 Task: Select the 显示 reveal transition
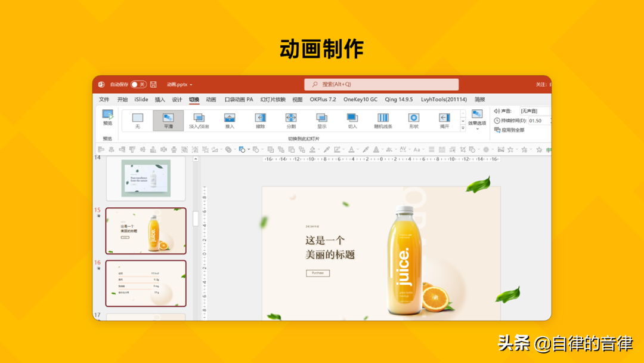(x=321, y=121)
